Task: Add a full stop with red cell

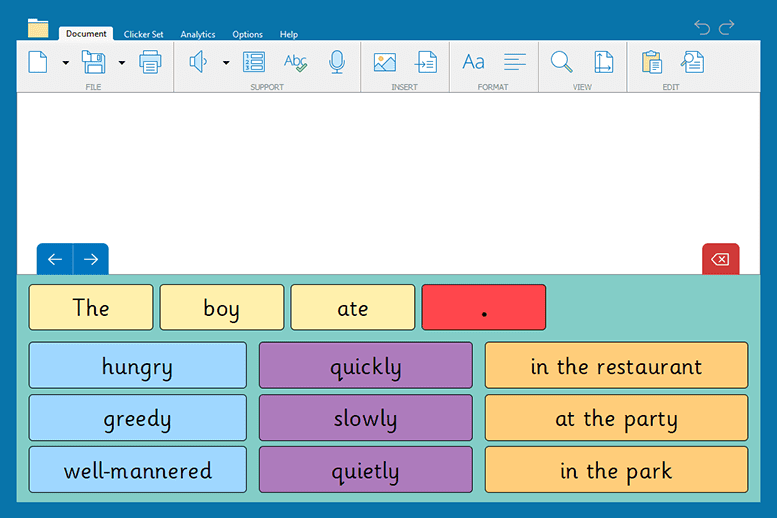Action: 484,307
